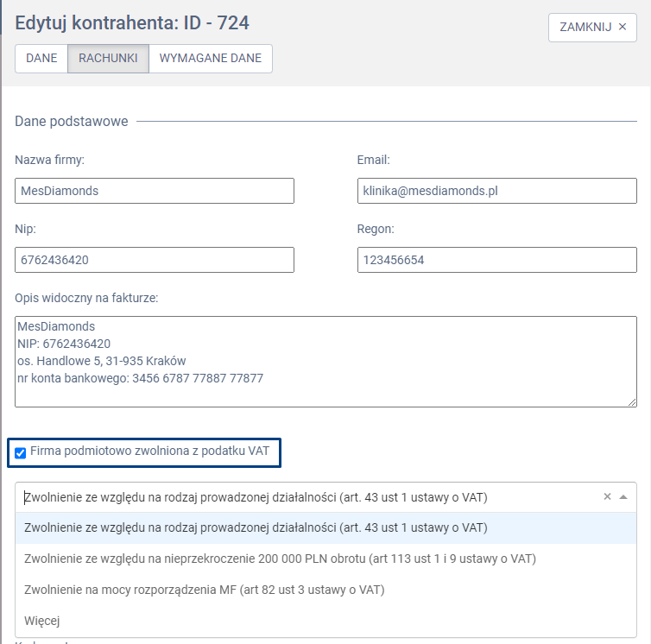Click the Nazwa firmy field containing MesDiamonds
The height and width of the screenshot is (644, 651).
point(155,191)
